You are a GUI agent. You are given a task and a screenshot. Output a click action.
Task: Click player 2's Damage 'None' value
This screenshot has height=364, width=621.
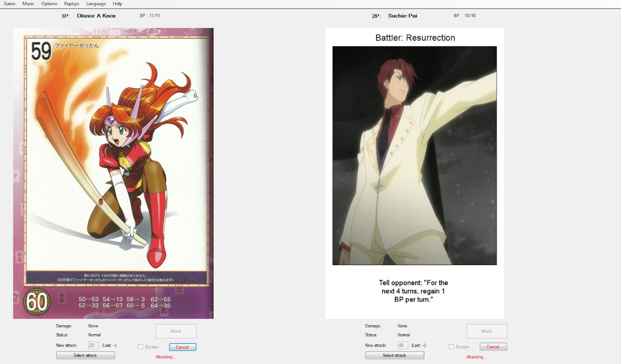click(402, 326)
